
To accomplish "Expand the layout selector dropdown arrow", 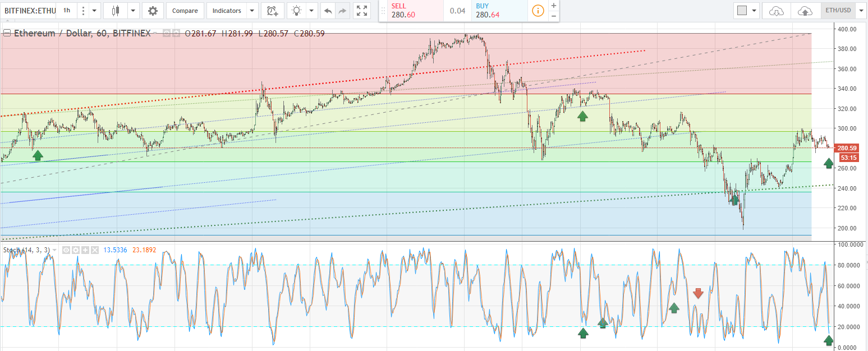I will (755, 10).
